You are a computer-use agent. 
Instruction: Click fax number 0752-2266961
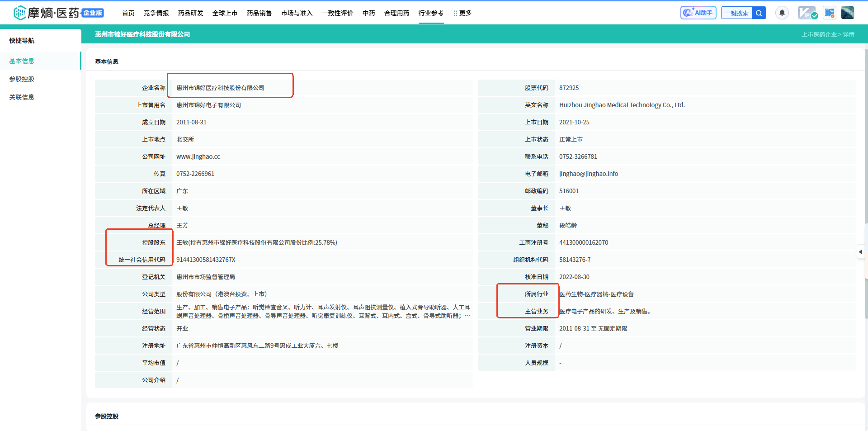click(195, 174)
